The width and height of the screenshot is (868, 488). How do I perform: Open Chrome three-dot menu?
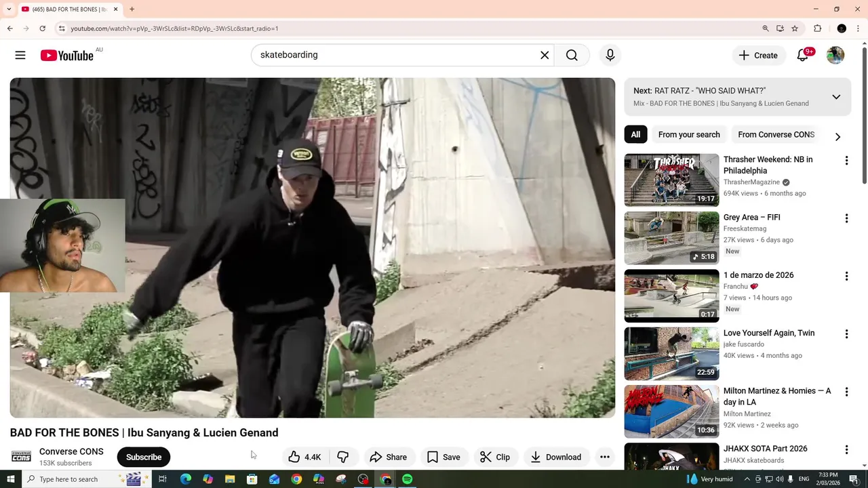(859, 28)
